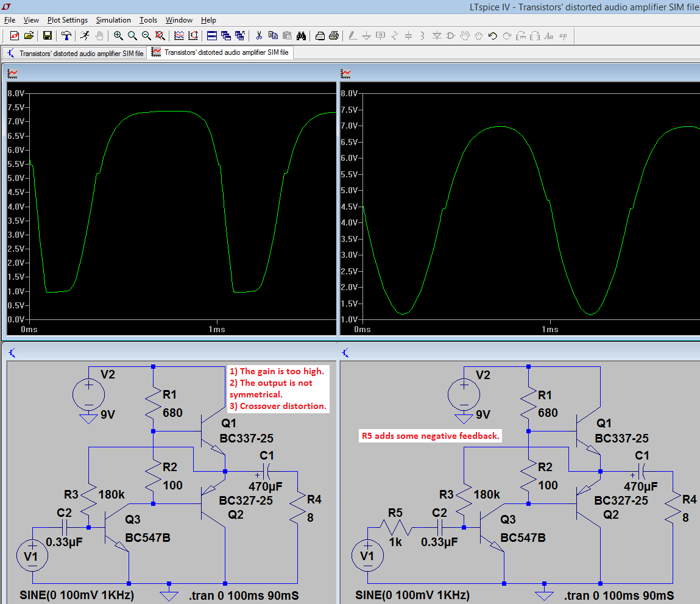
Task: Select the Cut scissors icon
Action: pos(259,36)
